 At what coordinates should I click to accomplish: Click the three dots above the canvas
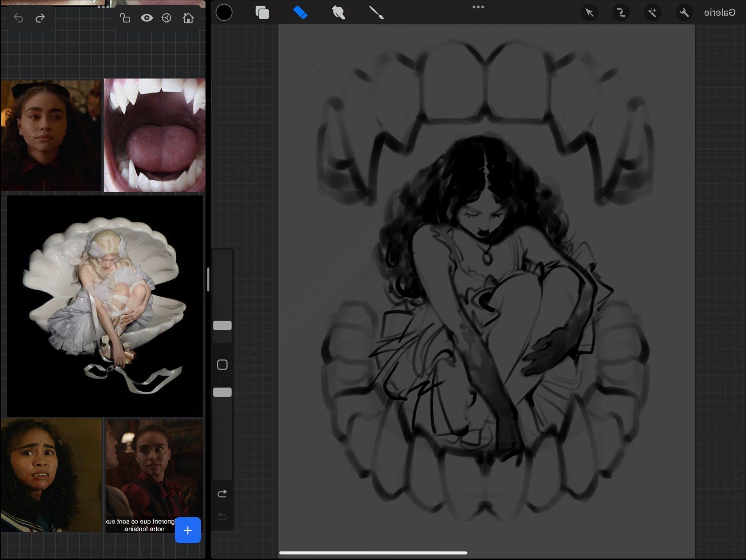478,7
